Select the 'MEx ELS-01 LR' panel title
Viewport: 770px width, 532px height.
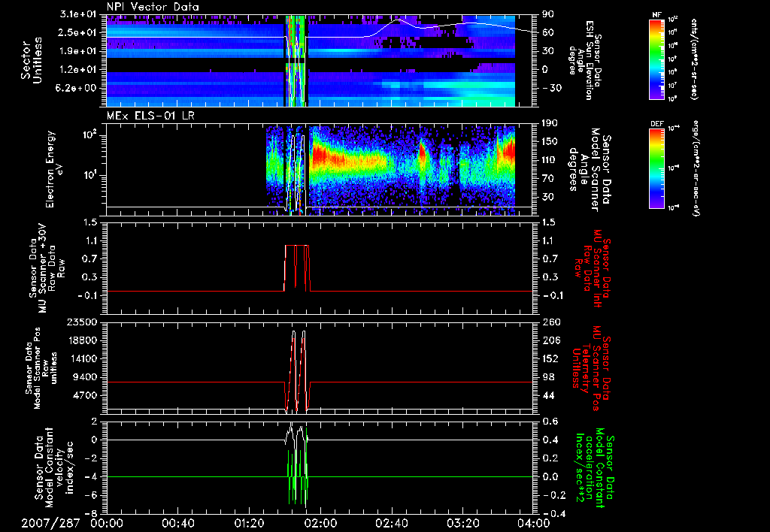(150, 116)
